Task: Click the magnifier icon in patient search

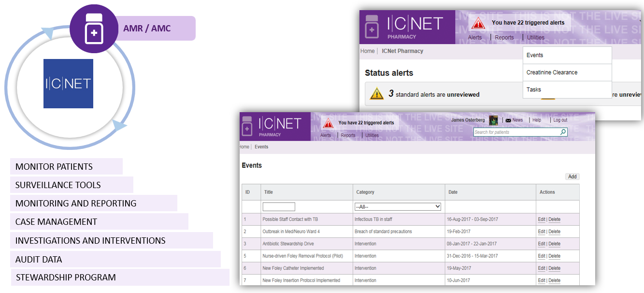Action: coord(563,132)
